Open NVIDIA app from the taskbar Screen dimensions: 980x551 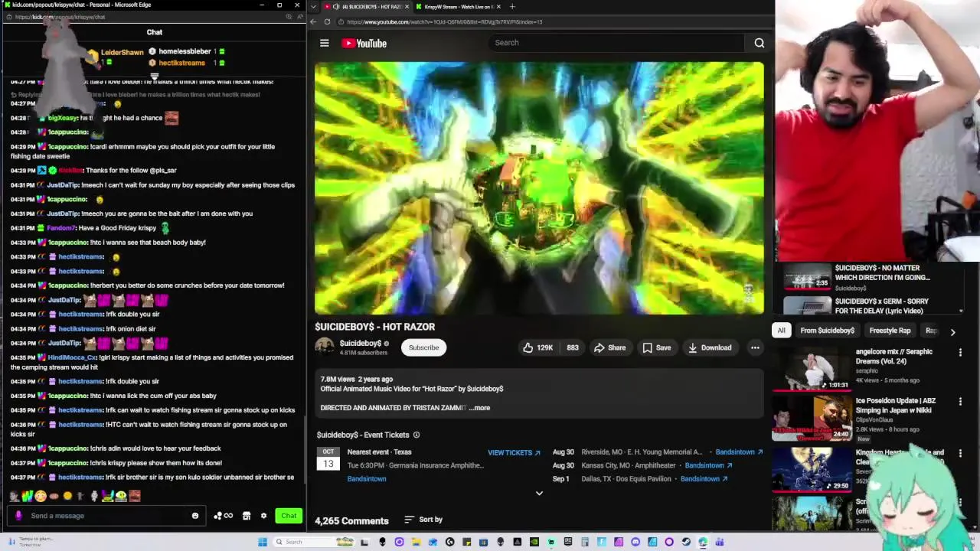[534, 542]
